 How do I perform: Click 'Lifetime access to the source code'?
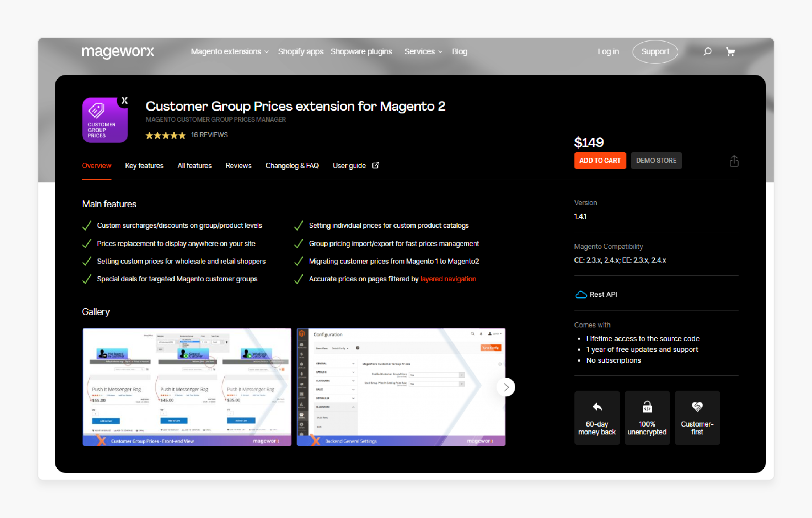pyautogui.click(x=643, y=339)
